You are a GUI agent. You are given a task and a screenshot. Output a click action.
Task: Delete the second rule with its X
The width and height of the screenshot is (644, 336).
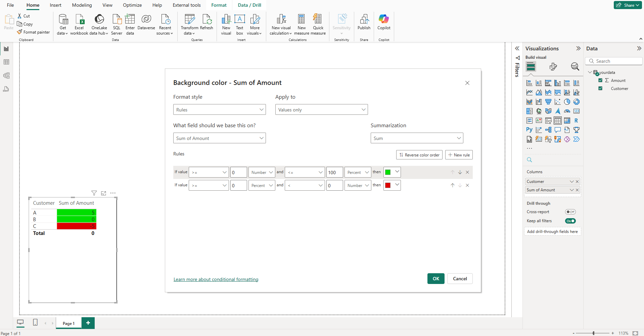[x=467, y=185]
